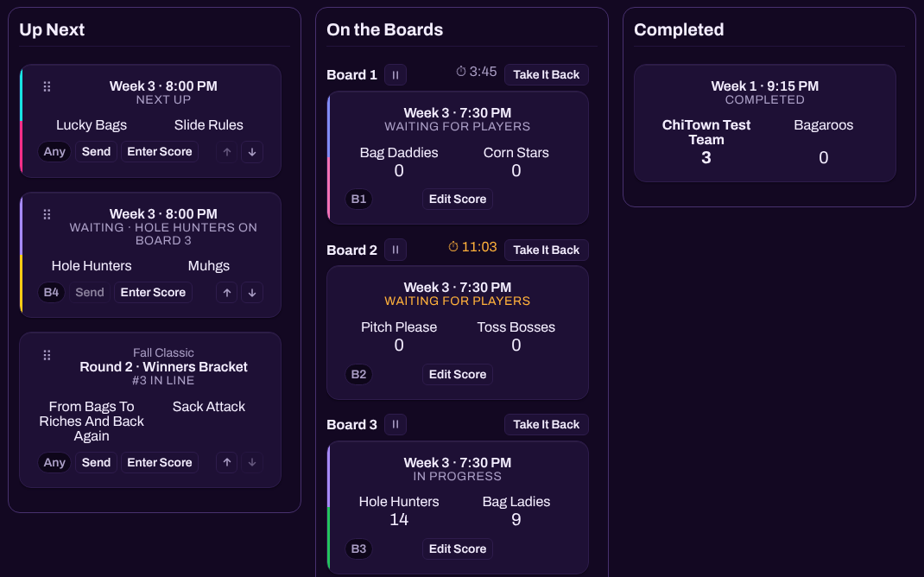Image resolution: width=924 pixels, height=577 pixels.
Task: Send the Sack Attack bracket match to a board
Action: tap(96, 463)
